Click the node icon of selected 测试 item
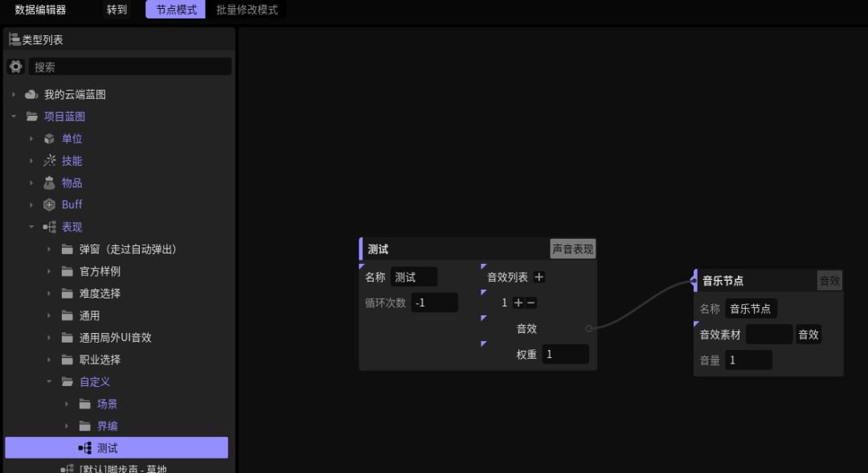Screen dimensions: 868x473 [x=84, y=447]
